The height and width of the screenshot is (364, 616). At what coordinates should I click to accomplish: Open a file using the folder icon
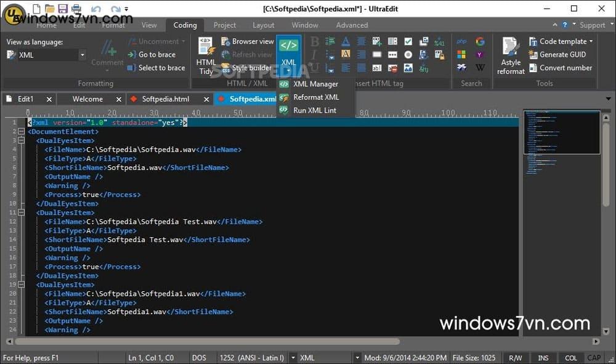pyautogui.click(x=49, y=8)
